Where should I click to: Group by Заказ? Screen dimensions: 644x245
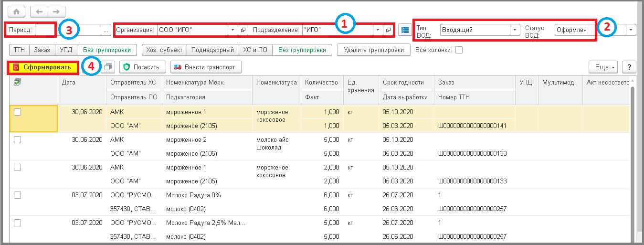42,50
